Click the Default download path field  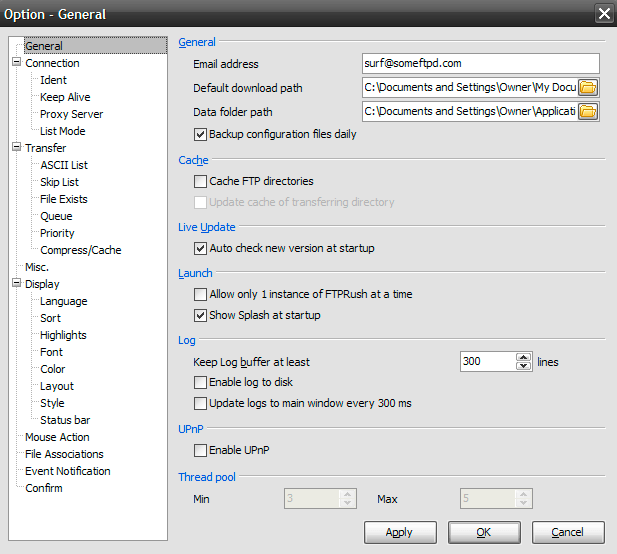click(x=470, y=87)
